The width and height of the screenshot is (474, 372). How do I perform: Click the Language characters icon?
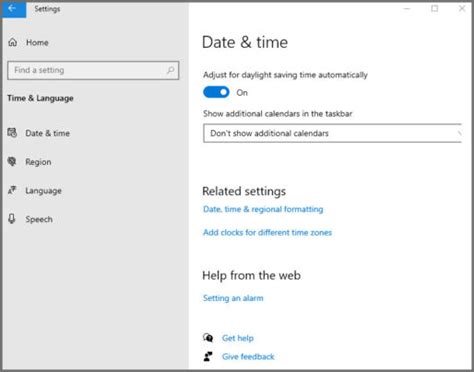[12, 190]
